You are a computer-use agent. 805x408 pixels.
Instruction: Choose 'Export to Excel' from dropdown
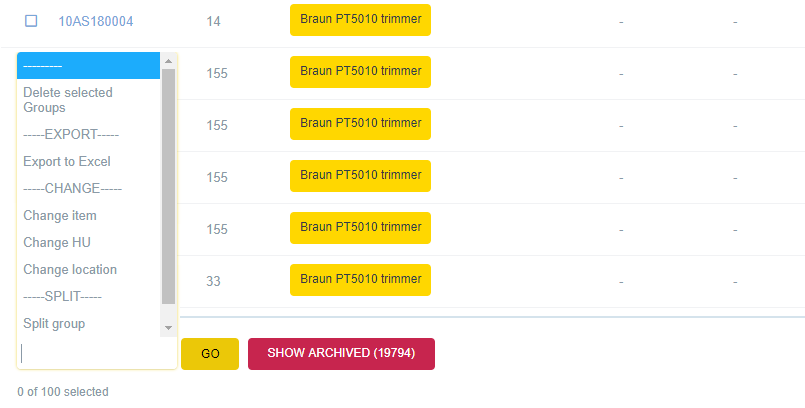(67, 161)
